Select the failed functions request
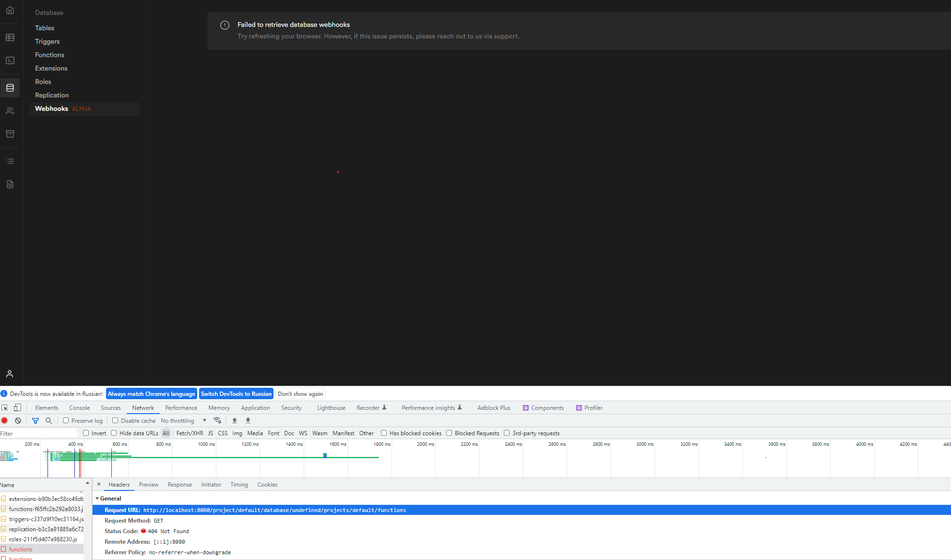 20,549
